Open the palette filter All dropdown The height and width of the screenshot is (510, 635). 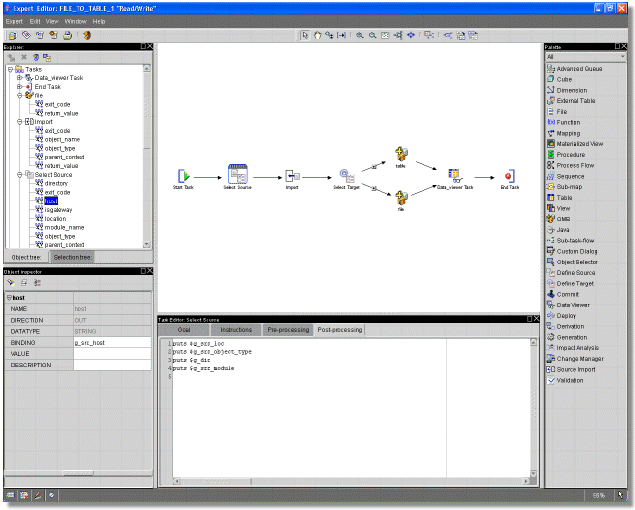(x=585, y=57)
